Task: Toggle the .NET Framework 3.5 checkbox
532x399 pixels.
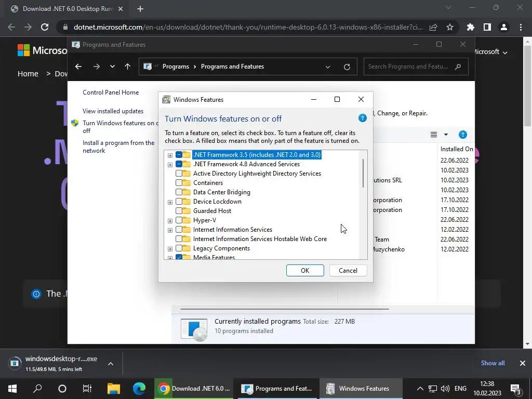Action: tap(179, 155)
